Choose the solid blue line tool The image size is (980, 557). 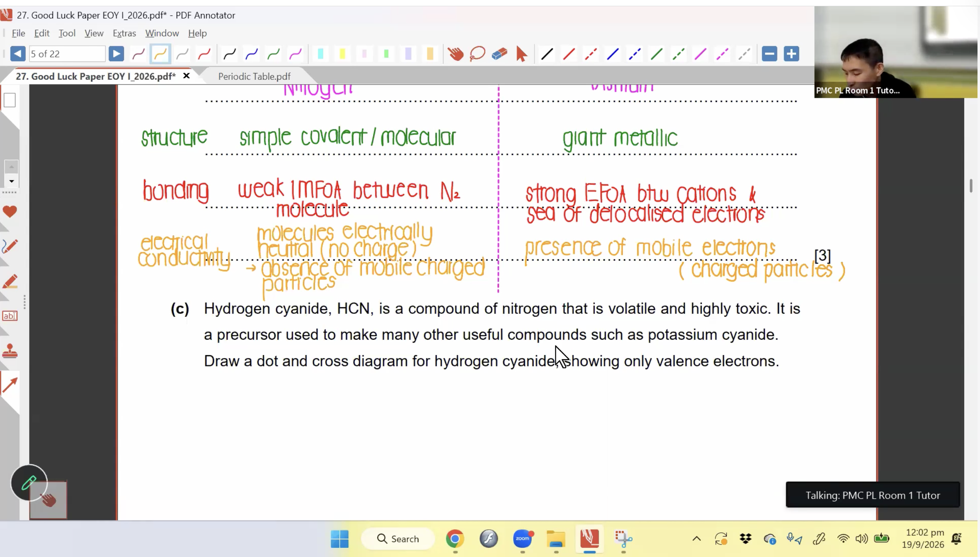click(x=613, y=54)
